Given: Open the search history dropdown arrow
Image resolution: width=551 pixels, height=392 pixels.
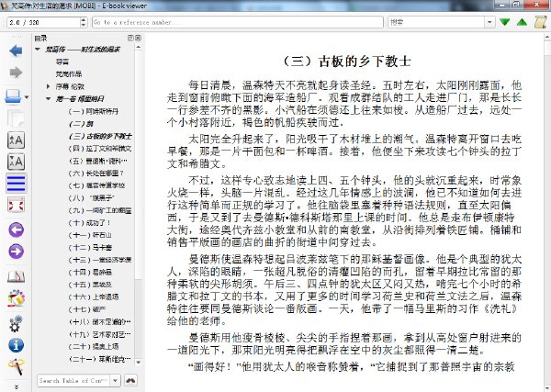Looking at the screenshot, I should point(489,22).
